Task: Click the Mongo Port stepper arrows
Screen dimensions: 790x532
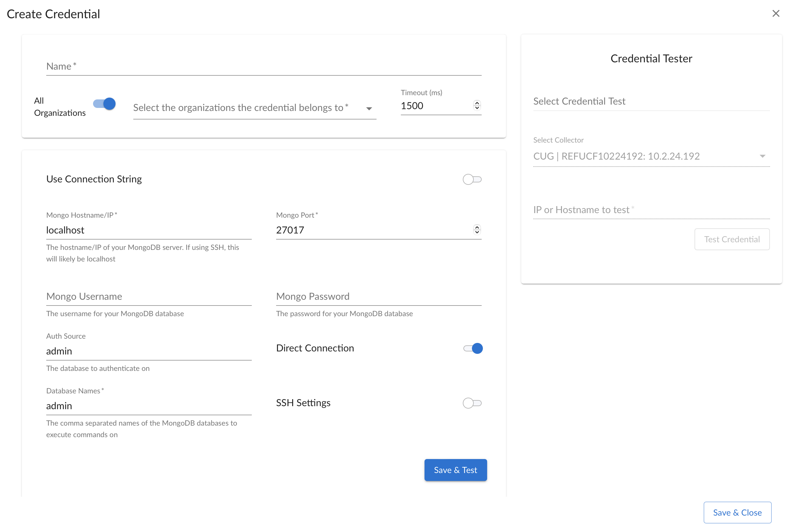Action: click(477, 230)
